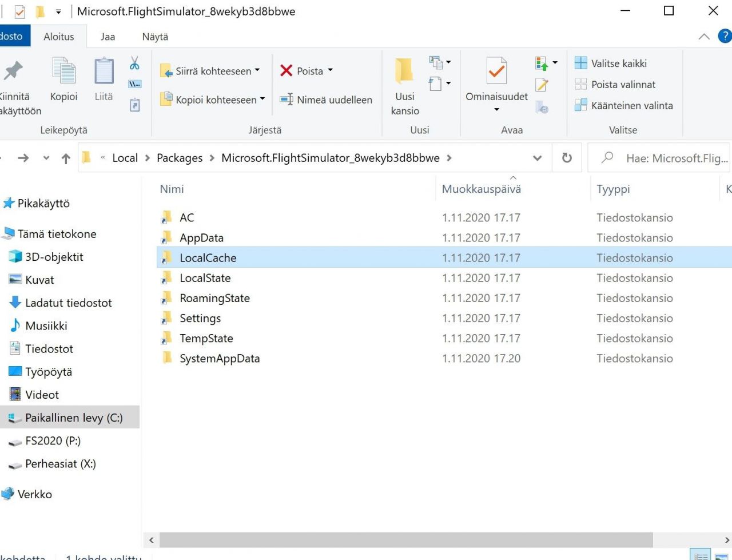Screen dimensions: 732x560
Task: Create new folder with Uusi kansio
Action: click(x=405, y=86)
